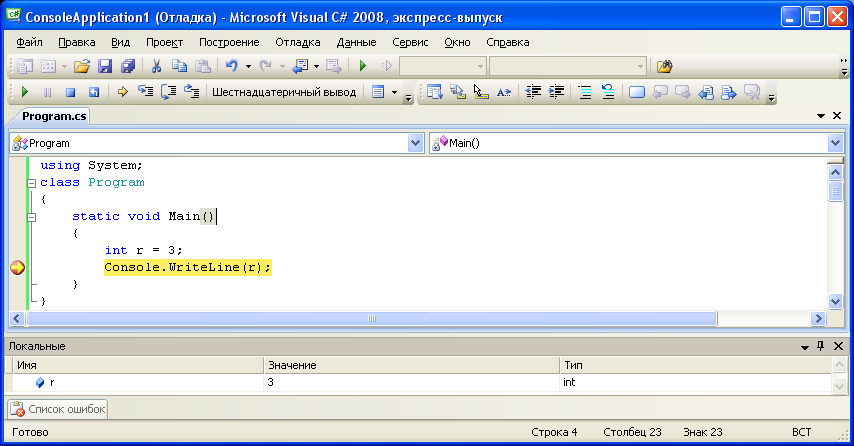
Task: Open the Main() members dropdown
Action: tap(835, 143)
